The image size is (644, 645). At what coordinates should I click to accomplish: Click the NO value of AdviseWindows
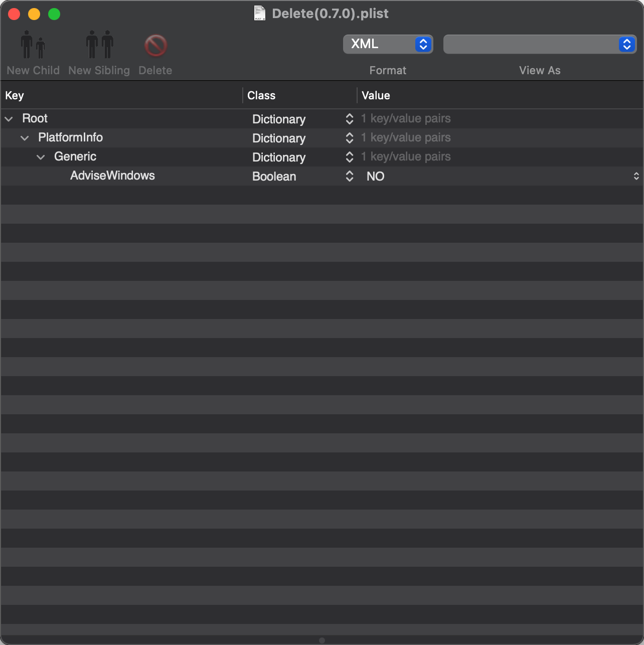(x=375, y=176)
